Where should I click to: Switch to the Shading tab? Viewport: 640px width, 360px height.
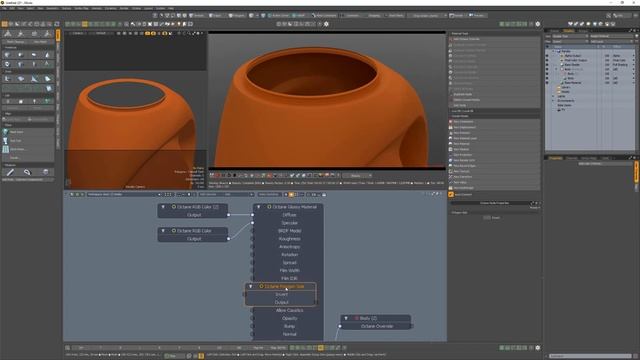point(568,31)
